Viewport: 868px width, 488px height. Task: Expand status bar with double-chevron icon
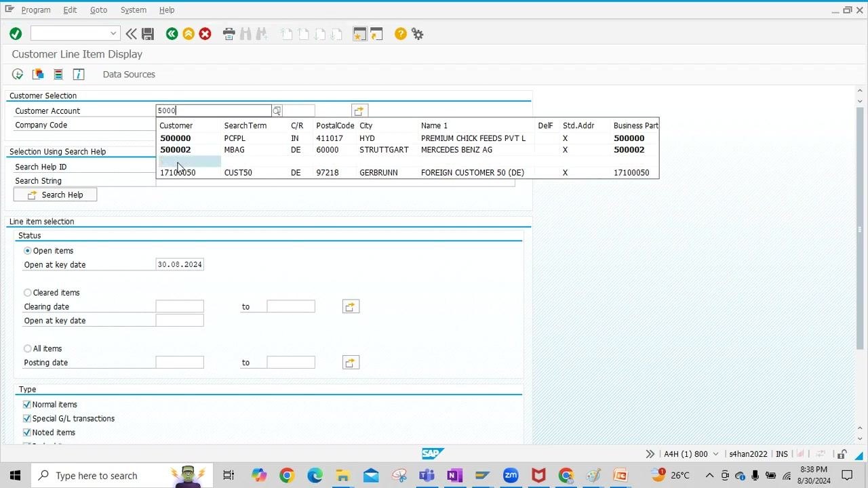[x=650, y=454]
